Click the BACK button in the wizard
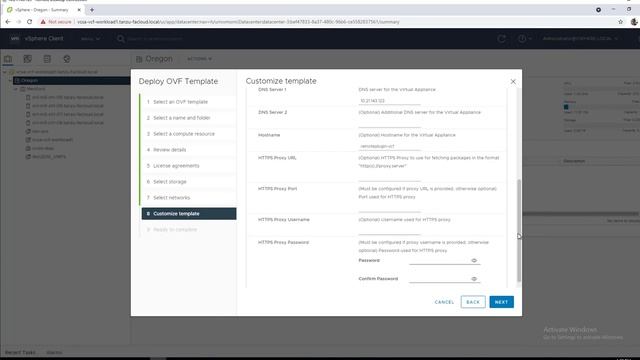The image size is (640, 360). coord(473,302)
